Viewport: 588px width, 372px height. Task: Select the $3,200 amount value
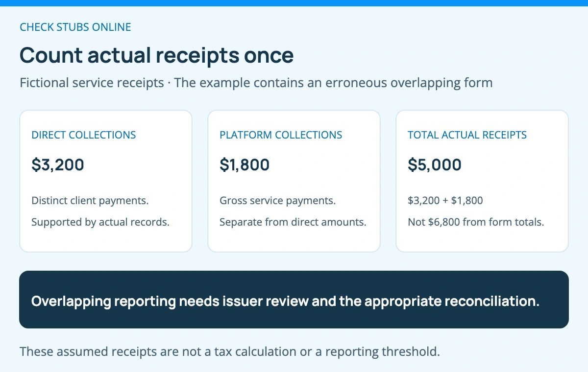pos(58,165)
